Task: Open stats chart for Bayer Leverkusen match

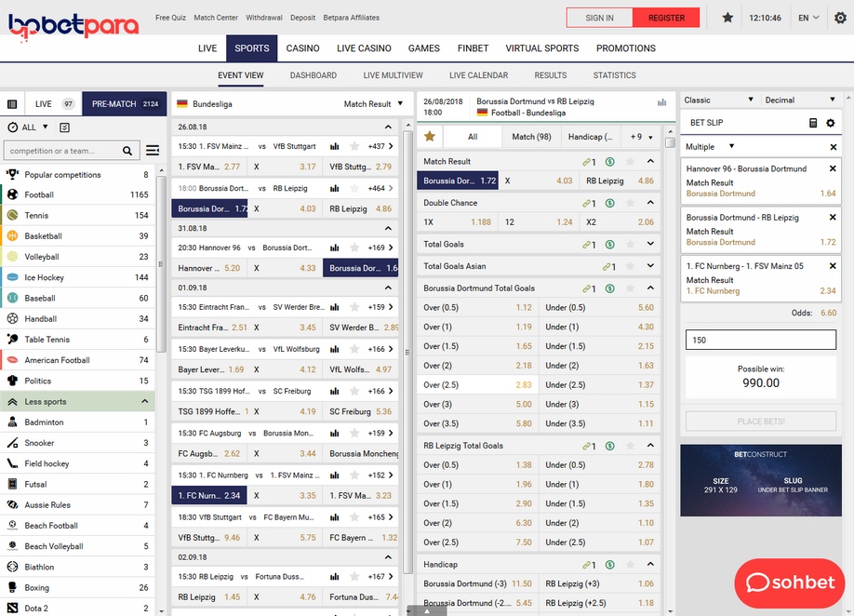Action: point(334,349)
